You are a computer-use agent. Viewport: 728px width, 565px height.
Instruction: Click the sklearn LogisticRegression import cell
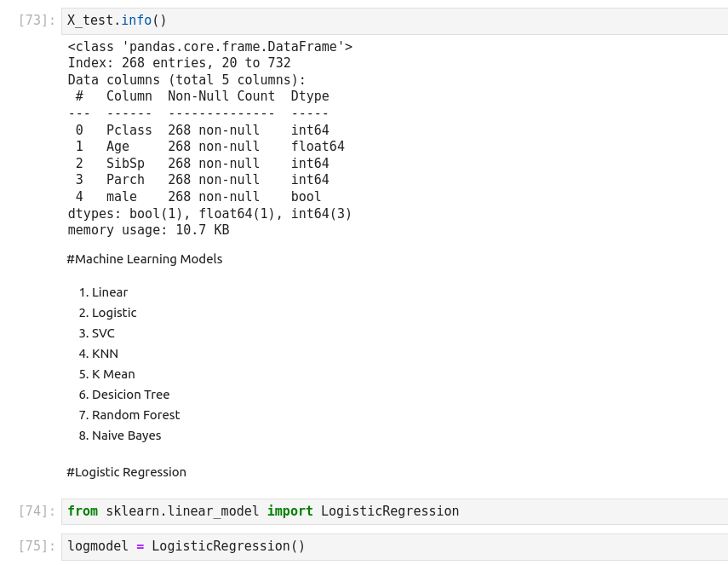coord(392,511)
